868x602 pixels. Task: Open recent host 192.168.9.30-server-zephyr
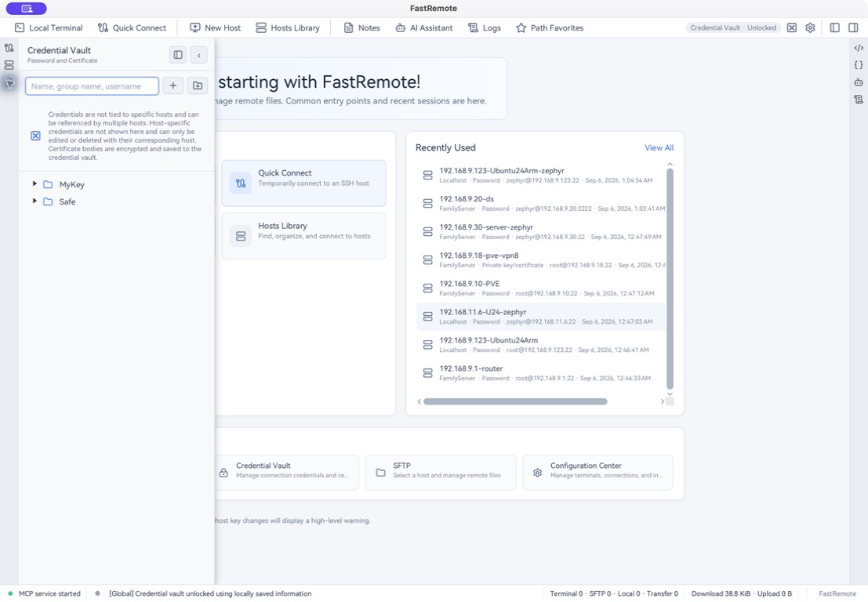tap(540, 232)
